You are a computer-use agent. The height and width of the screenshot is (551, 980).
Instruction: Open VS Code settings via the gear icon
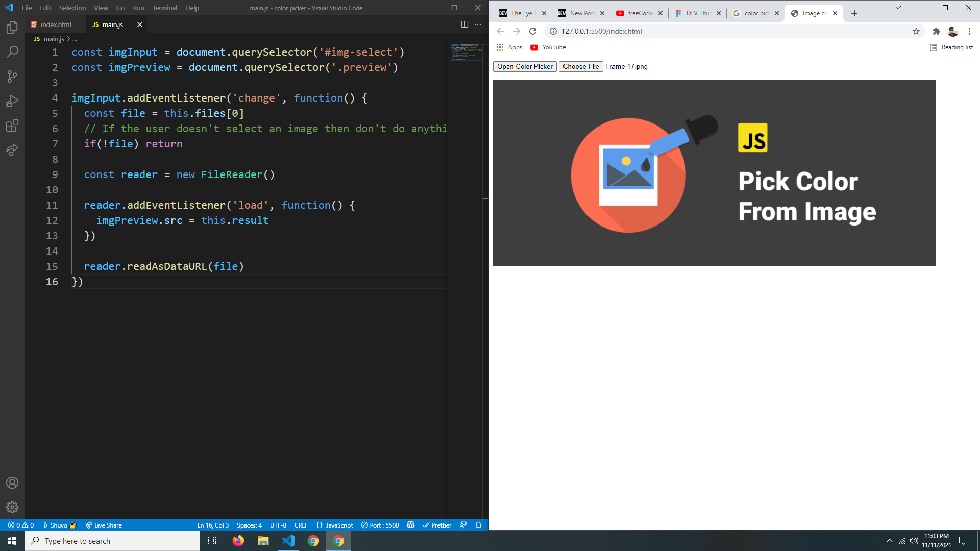click(12, 507)
